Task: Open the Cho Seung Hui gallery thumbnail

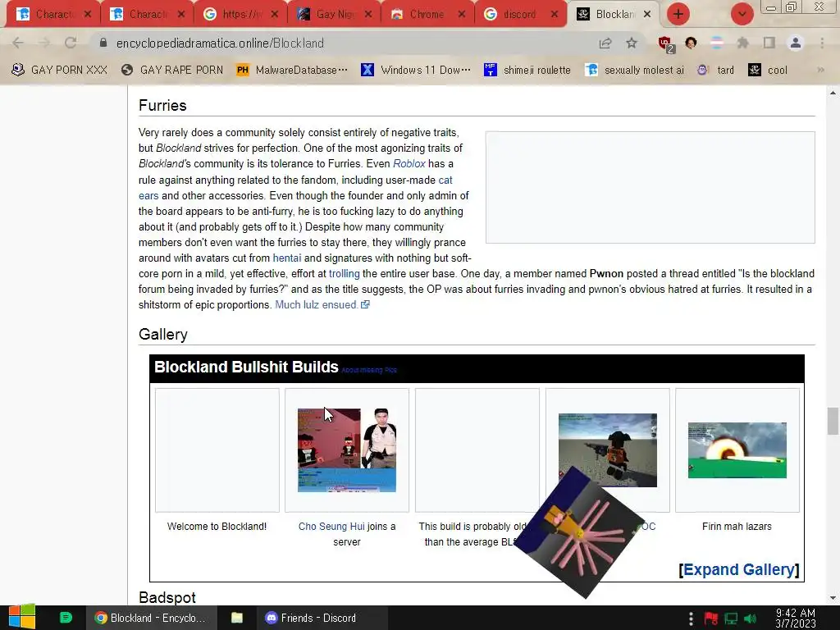Action: click(347, 450)
